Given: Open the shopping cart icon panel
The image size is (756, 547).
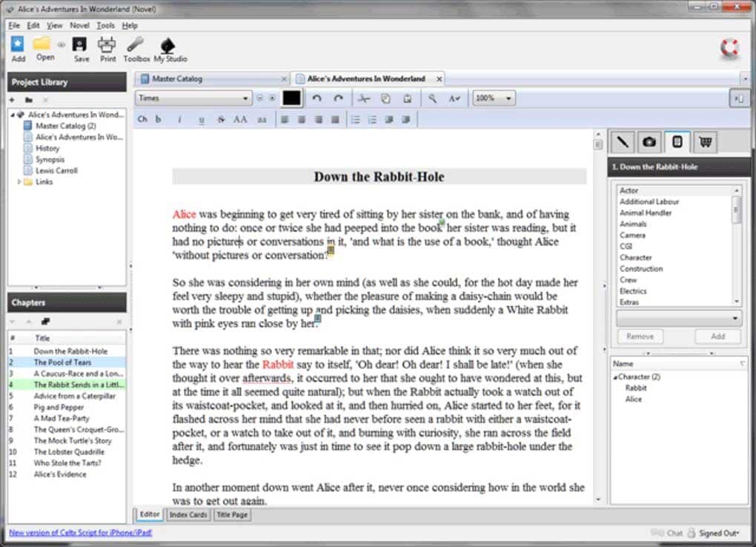Looking at the screenshot, I should click(706, 142).
